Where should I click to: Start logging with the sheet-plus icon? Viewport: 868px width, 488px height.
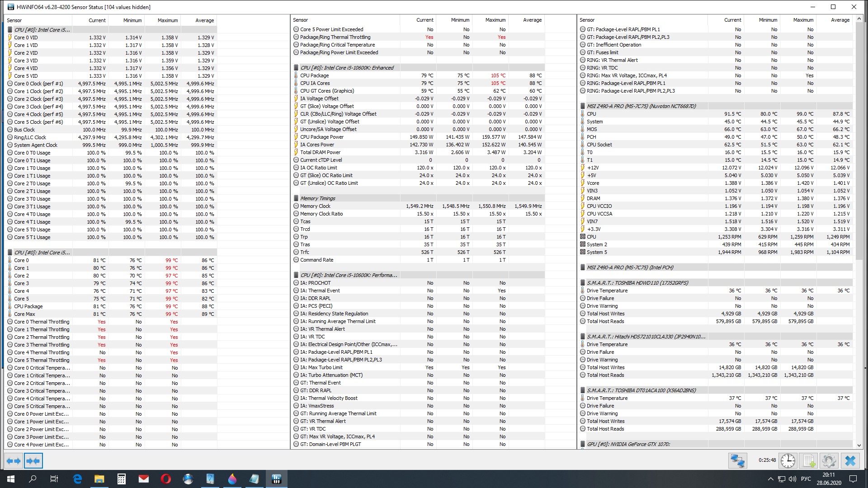tap(808, 461)
